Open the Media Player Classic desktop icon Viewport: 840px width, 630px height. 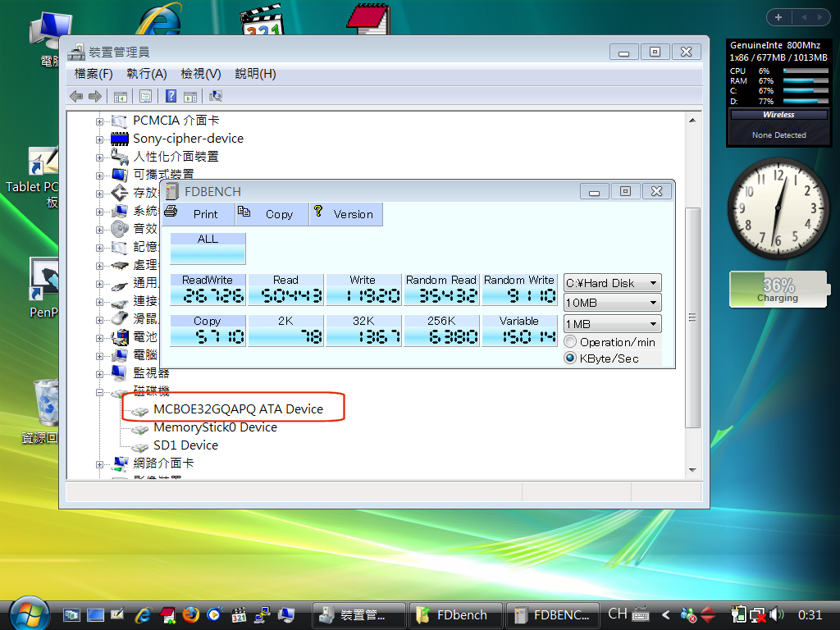pyautogui.click(x=262, y=20)
